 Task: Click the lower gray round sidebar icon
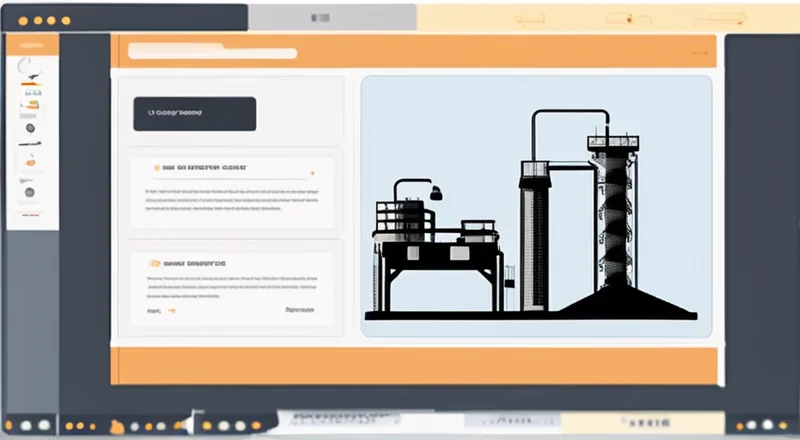(30, 191)
